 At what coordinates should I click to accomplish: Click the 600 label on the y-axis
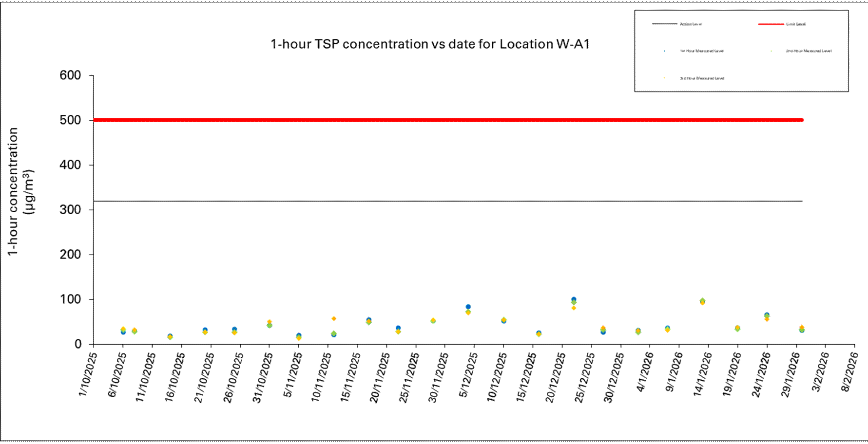(70, 75)
